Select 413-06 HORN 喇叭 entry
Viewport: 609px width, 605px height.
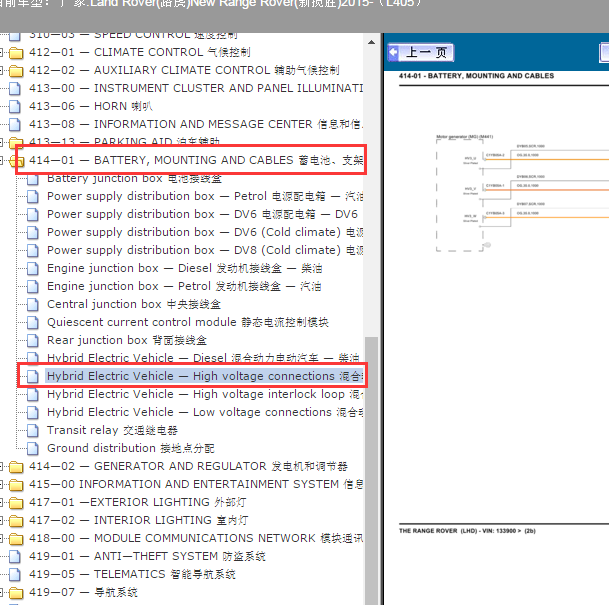click(90, 106)
